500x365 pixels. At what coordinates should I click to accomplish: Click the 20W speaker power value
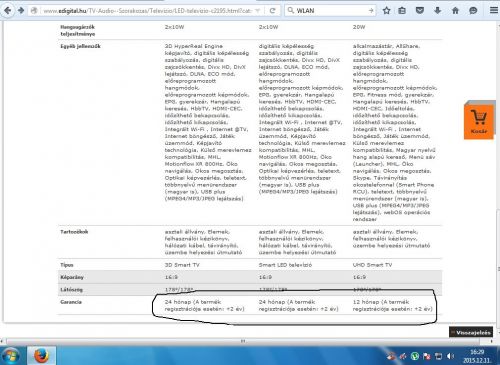[359, 27]
